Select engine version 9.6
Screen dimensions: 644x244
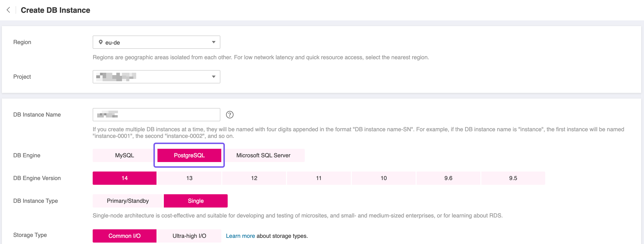tap(448, 178)
